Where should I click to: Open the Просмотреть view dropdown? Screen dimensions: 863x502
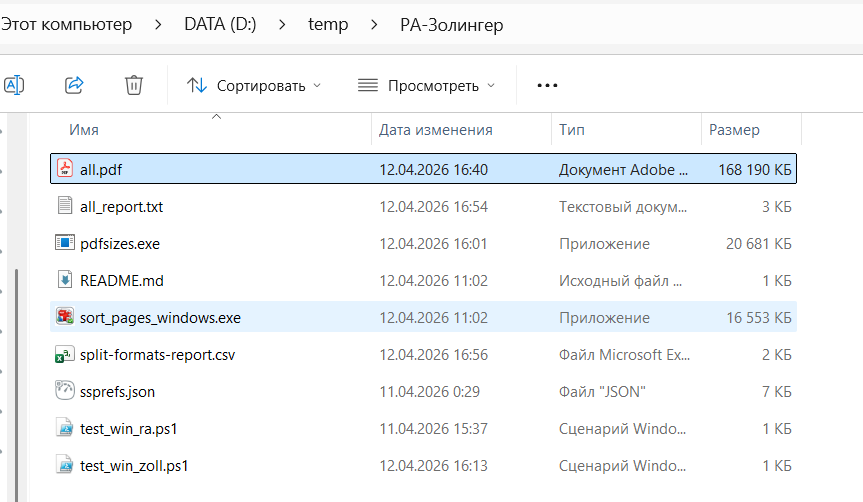(x=427, y=85)
